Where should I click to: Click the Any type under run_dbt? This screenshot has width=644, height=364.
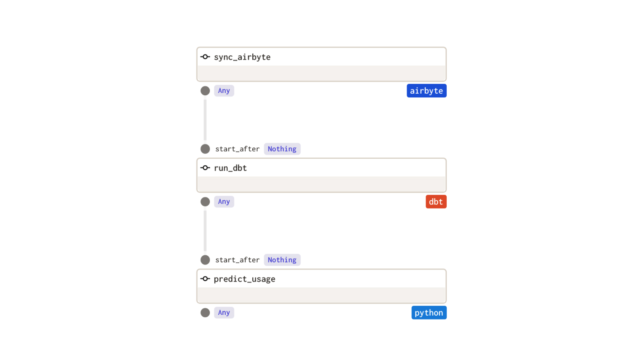(x=224, y=202)
